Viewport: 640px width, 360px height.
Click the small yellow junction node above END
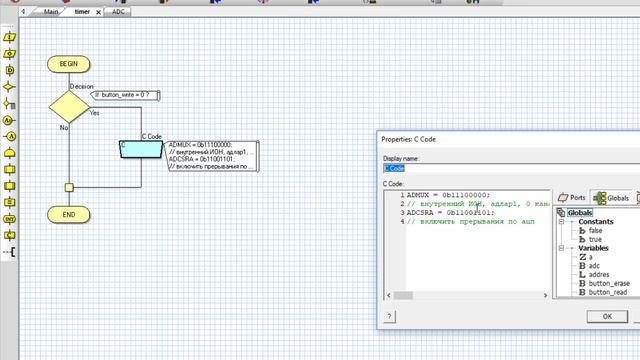[x=69, y=187]
